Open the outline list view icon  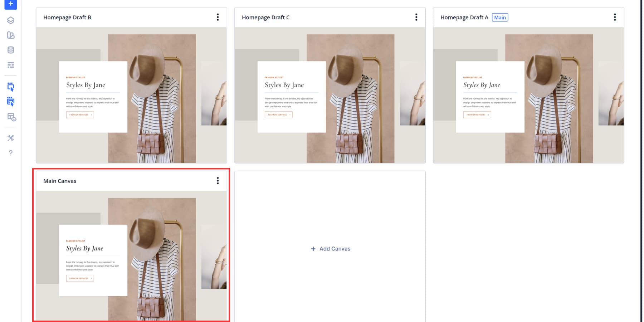pos(11,65)
